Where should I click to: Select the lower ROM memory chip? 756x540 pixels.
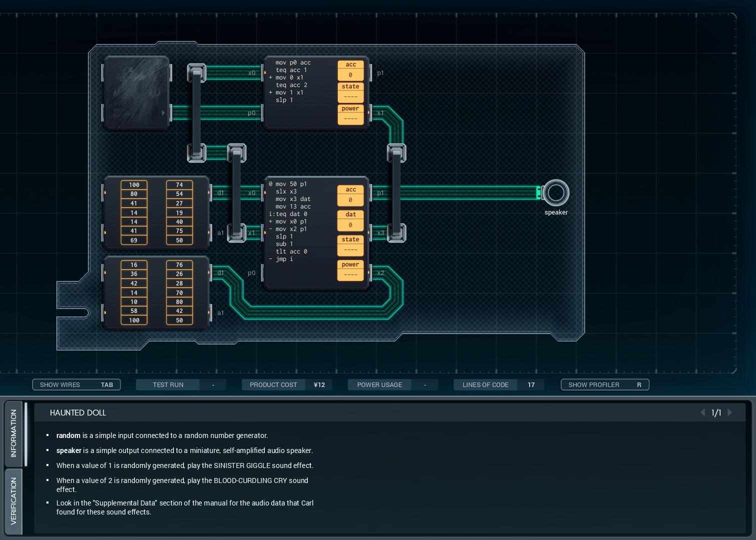(156, 292)
